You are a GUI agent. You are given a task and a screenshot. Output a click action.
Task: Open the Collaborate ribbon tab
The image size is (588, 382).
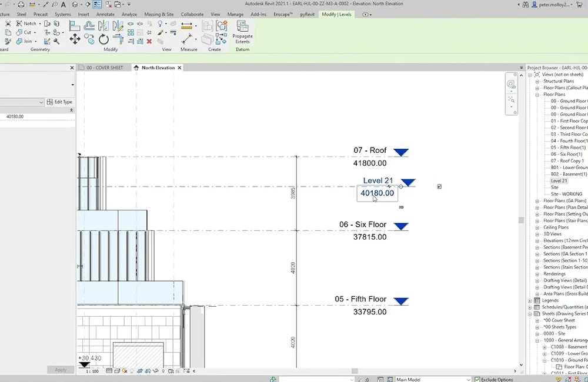coord(192,14)
